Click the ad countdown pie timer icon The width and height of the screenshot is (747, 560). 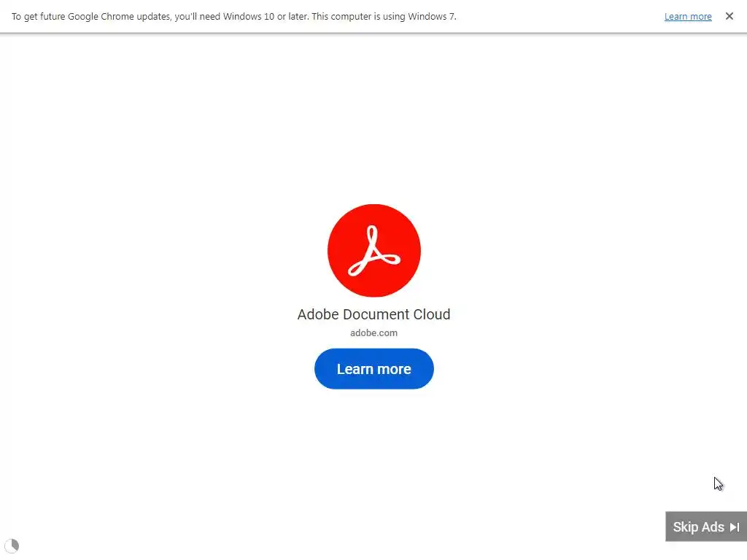(12, 545)
